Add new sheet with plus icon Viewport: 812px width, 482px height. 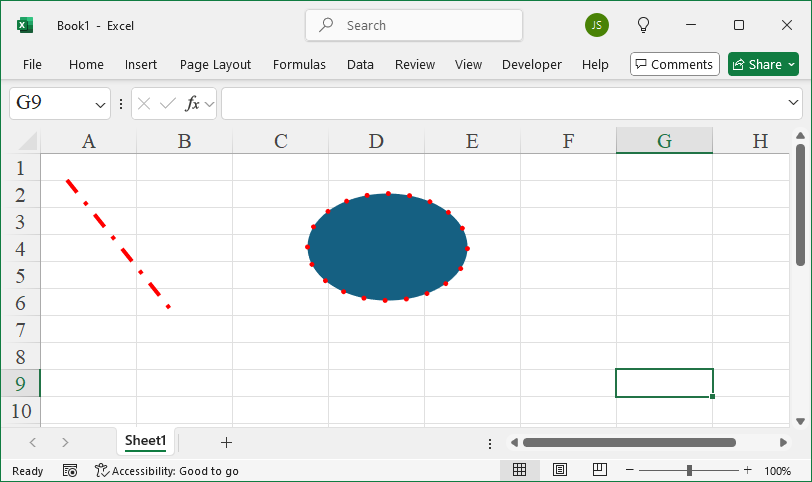[226, 443]
